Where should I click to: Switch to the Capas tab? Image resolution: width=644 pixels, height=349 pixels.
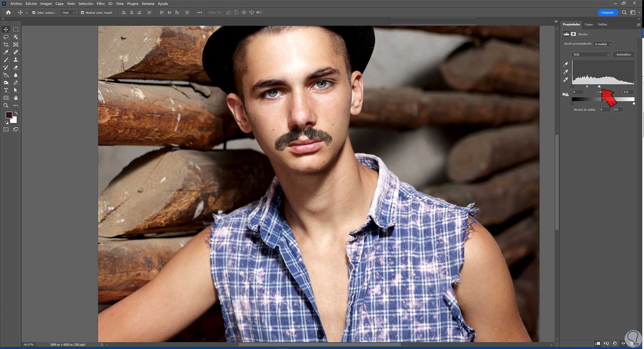[x=589, y=24]
